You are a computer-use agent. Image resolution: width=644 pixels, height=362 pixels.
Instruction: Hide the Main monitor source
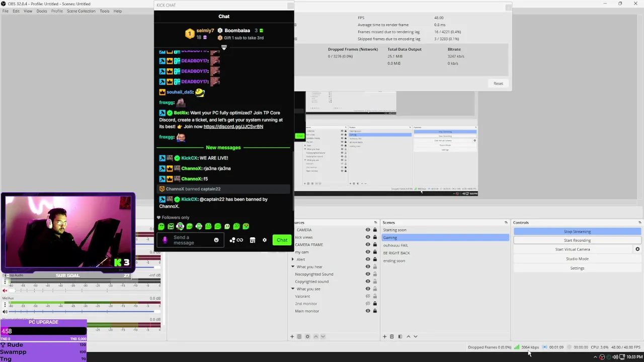click(368, 311)
